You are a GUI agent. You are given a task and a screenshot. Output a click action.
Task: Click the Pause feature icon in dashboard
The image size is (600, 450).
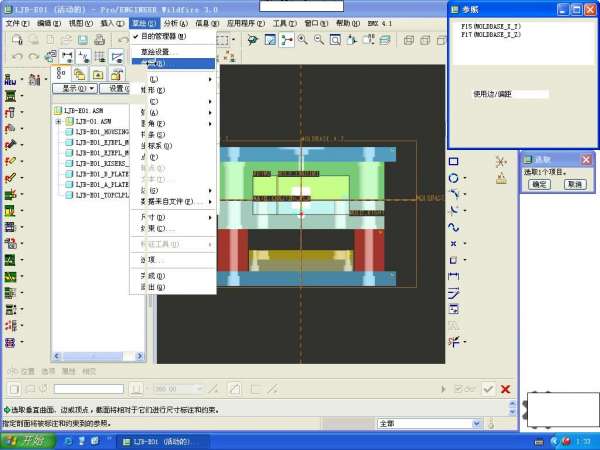[x=443, y=389]
